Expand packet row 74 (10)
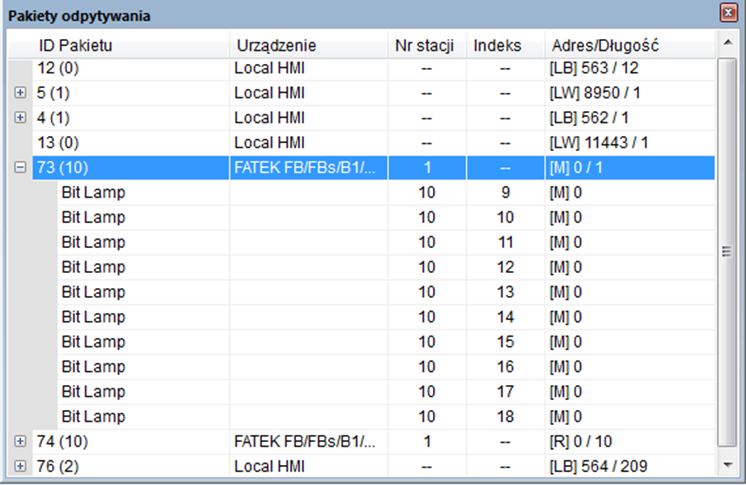This screenshot has height=485, width=746. pyautogui.click(x=20, y=441)
